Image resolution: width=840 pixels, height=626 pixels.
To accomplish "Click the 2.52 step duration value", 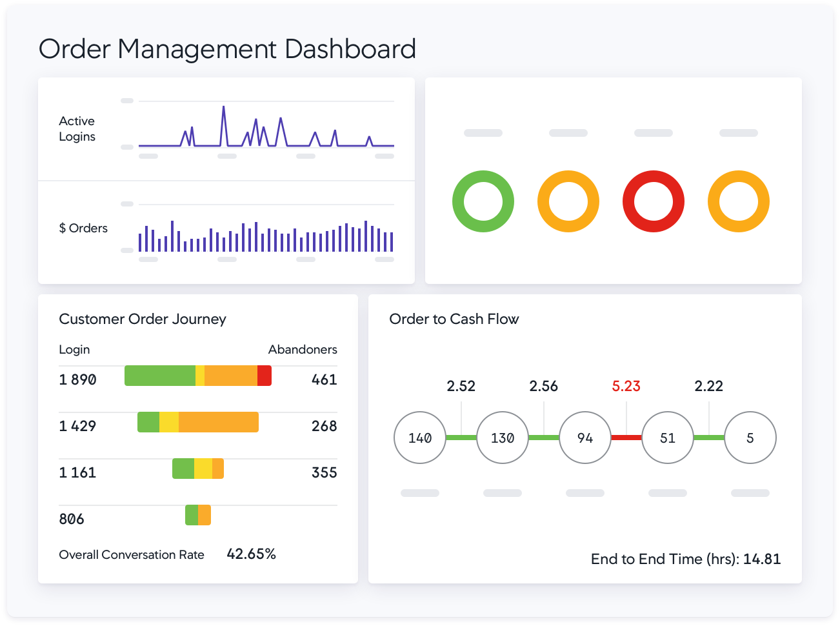I will [461, 386].
